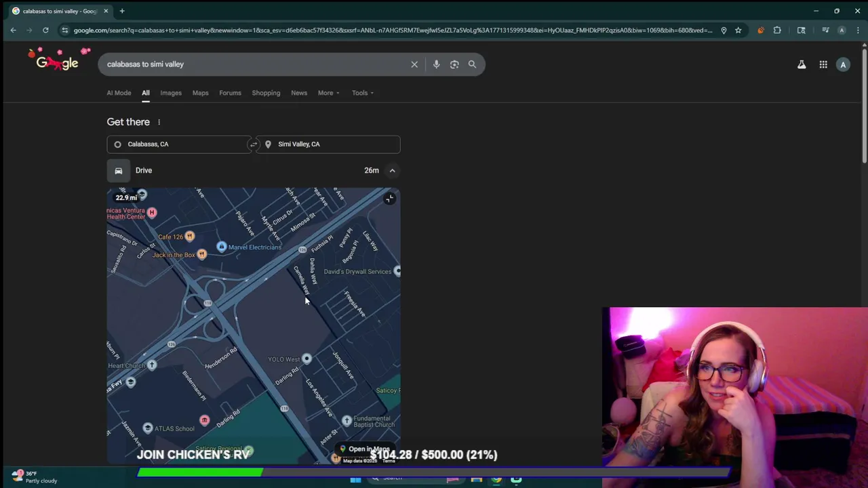Open site information icon in address bar
The height and width of the screenshot is (488, 868).
(64, 30)
